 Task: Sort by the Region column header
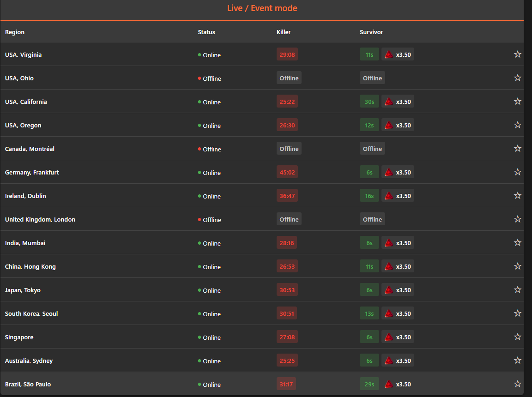[x=15, y=32]
